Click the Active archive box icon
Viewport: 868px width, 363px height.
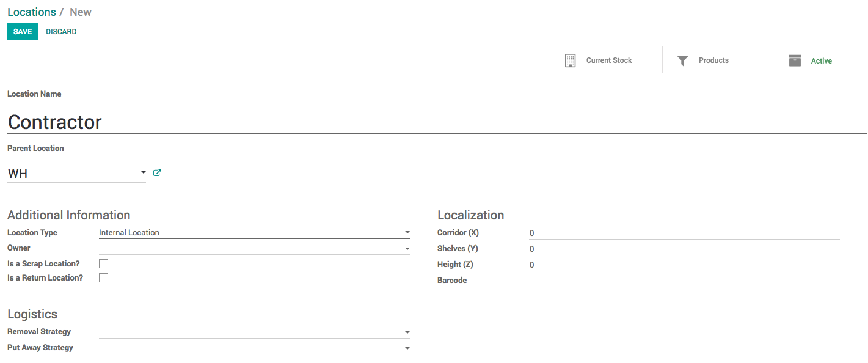pos(795,61)
